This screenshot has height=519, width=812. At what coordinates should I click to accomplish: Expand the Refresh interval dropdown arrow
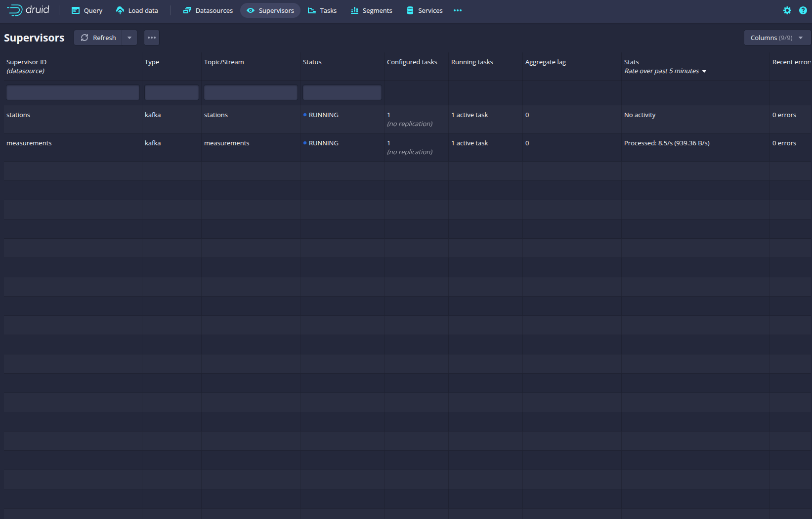pyautogui.click(x=129, y=38)
